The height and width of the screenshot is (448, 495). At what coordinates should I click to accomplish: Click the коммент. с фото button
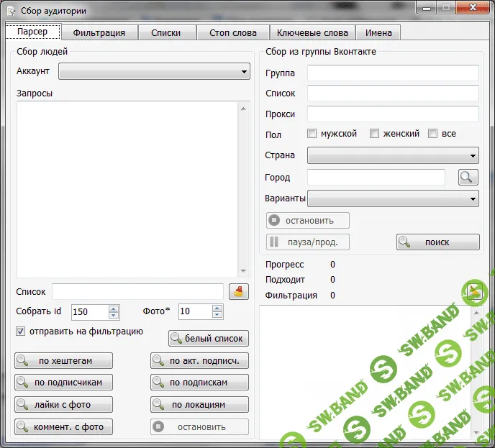(63, 427)
